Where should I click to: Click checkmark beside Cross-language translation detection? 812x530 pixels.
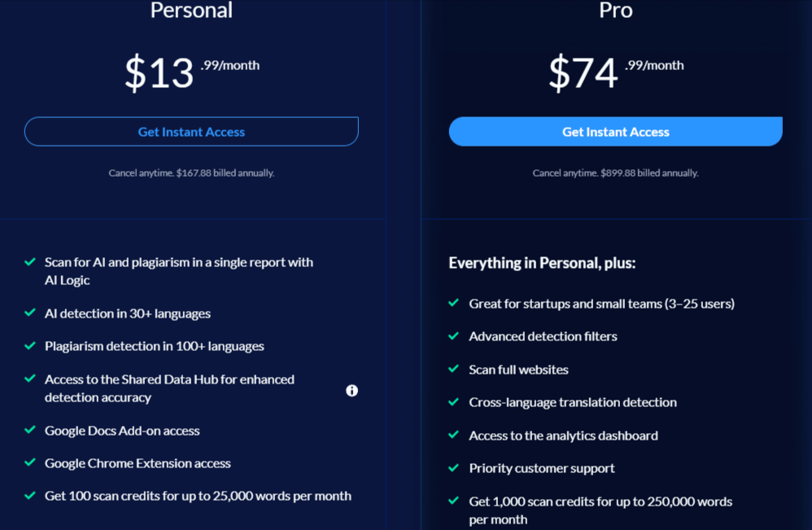pos(454,402)
